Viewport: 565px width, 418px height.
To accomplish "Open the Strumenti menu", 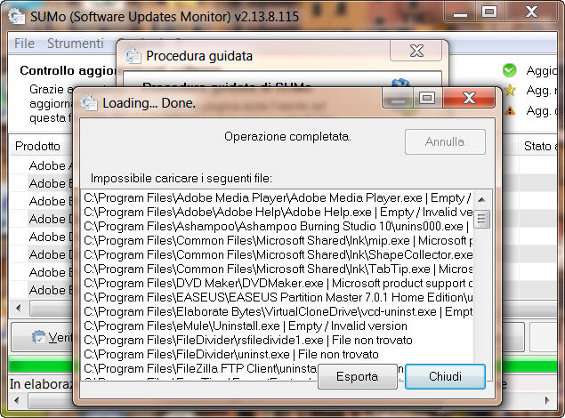I will (x=75, y=43).
